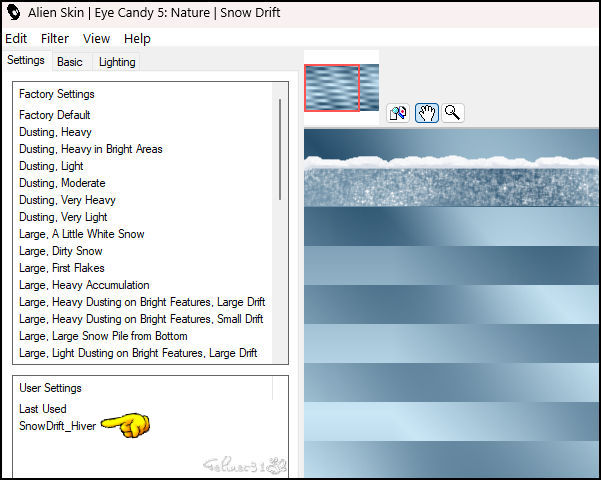Open the Edit menu
This screenshot has width=601, height=480.
point(16,38)
